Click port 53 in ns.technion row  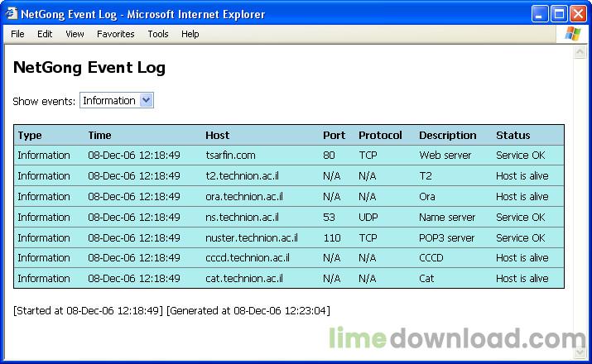(329, 218)
